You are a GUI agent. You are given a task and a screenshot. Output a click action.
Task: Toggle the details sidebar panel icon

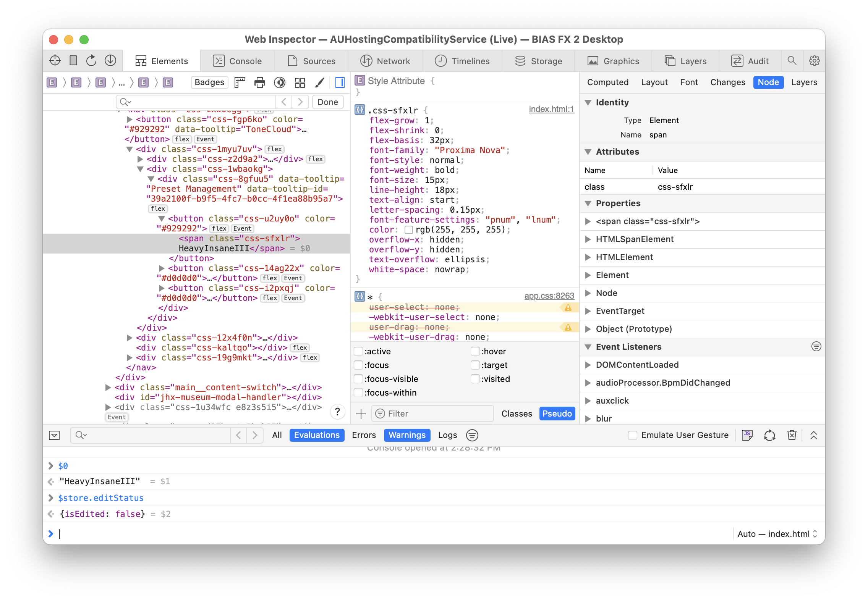point(340,82)
